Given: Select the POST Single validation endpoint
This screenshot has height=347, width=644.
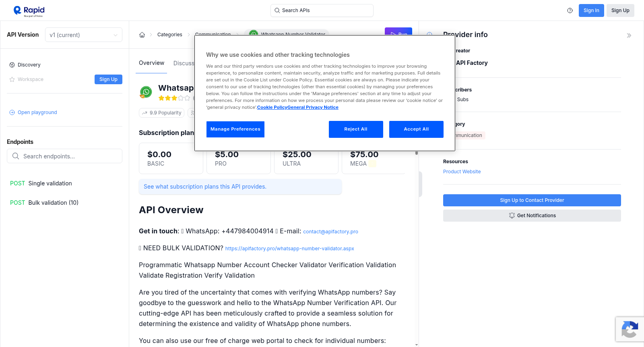Looking at the screenshot, I should coord(41,183).
